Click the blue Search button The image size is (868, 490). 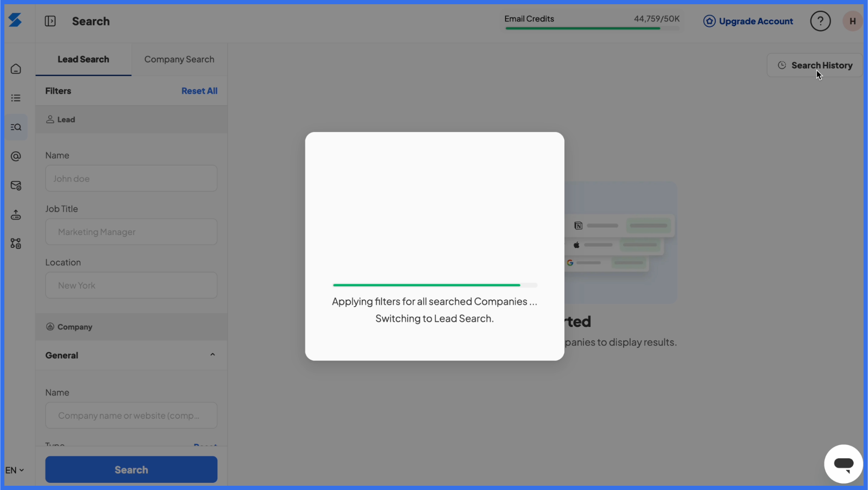[131, 469]
